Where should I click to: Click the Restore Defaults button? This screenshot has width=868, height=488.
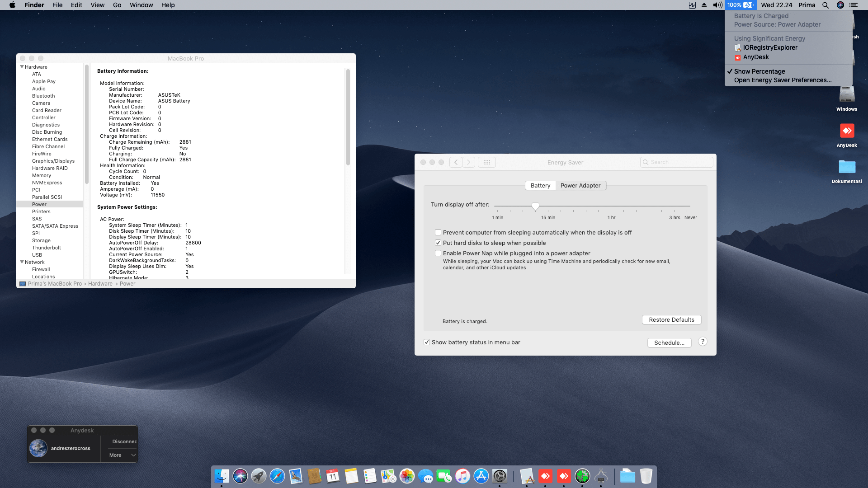pyautogui.click(x=671, y=319)
